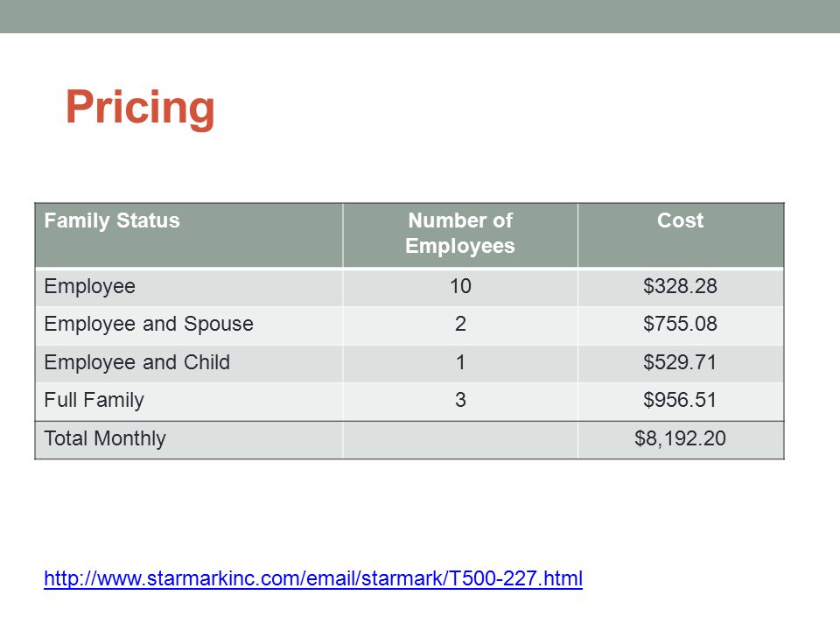This screenshot has width=840, height=630.
Task: Select the $8,192.20 total cell
Action: 681,439
